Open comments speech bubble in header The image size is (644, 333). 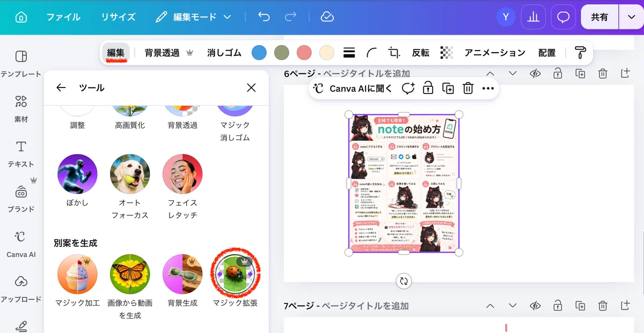click(x=563, y=17)
